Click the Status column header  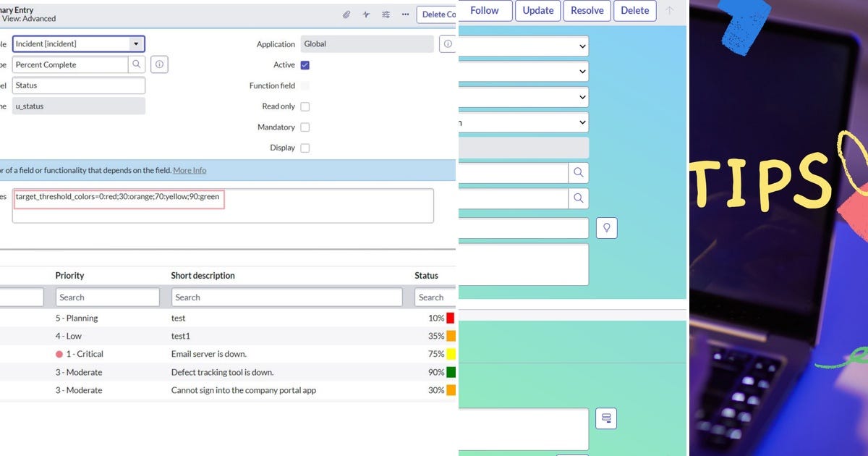425,275
